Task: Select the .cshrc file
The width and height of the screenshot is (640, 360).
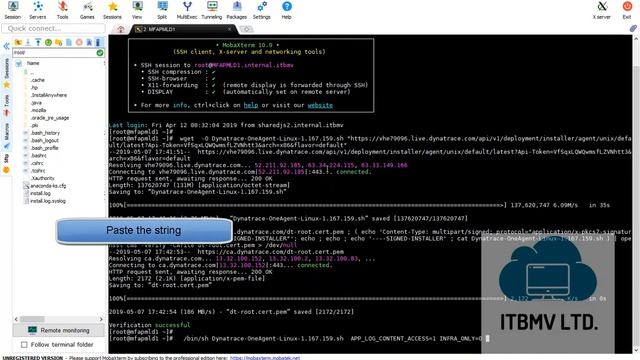Action: (37, 163)
